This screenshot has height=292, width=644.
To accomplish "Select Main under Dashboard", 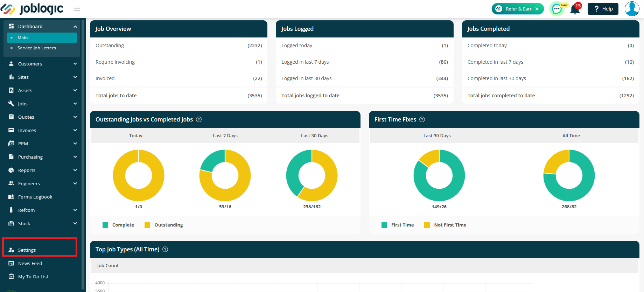I will click(42, 37).
